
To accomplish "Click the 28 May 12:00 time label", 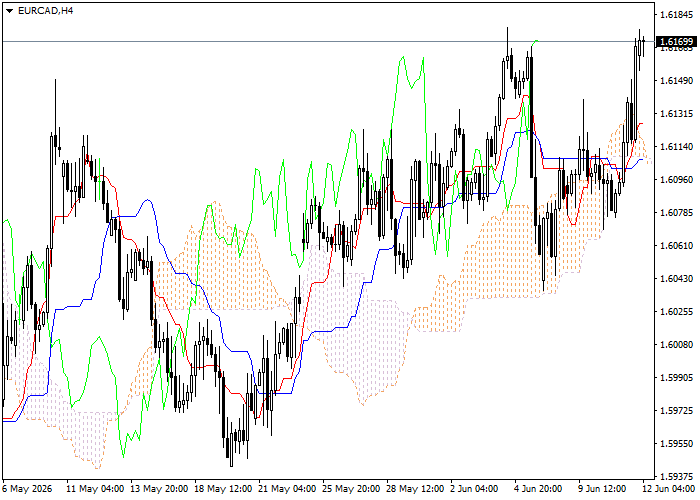I will pos(416,489).
